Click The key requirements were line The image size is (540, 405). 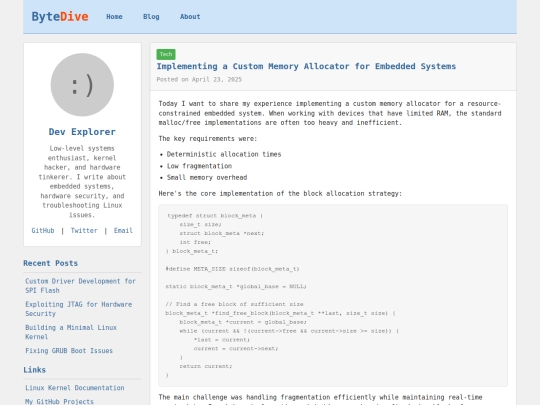(x=208, y=138)
